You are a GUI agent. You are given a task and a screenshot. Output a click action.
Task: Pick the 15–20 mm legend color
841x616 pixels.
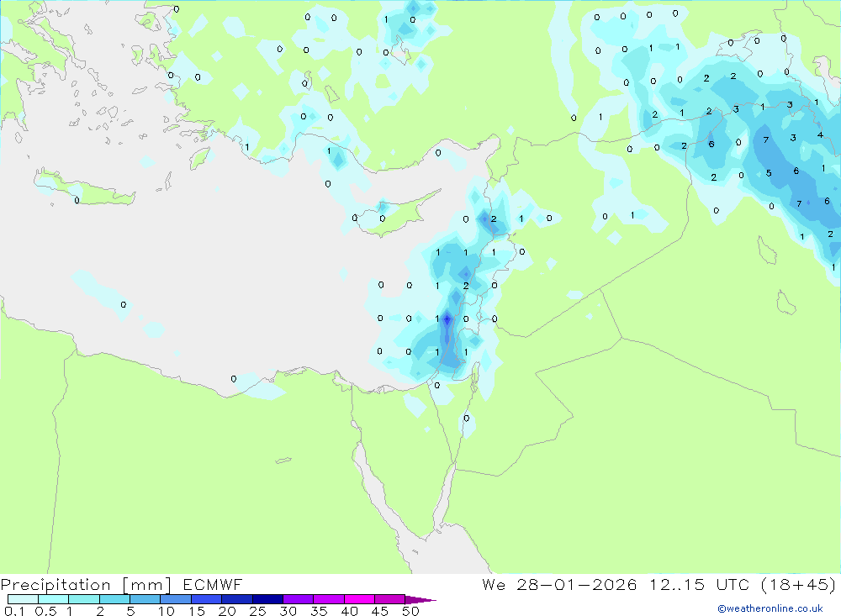tap(206, 599)
